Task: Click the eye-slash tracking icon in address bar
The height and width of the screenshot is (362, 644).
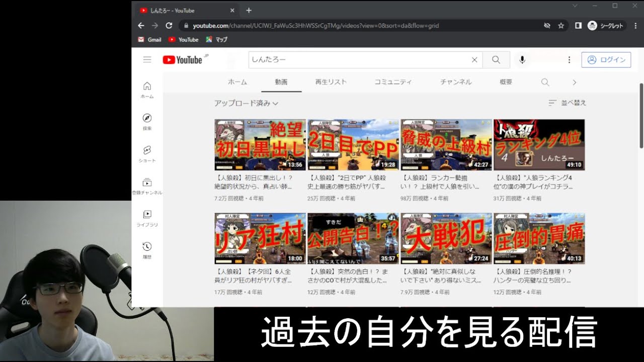Action: point(547,25)
